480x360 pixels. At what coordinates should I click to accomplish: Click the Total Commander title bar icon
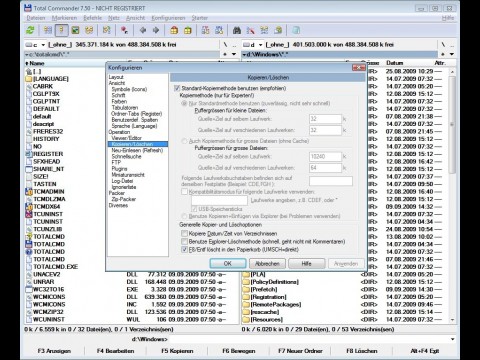click(28, 8)
